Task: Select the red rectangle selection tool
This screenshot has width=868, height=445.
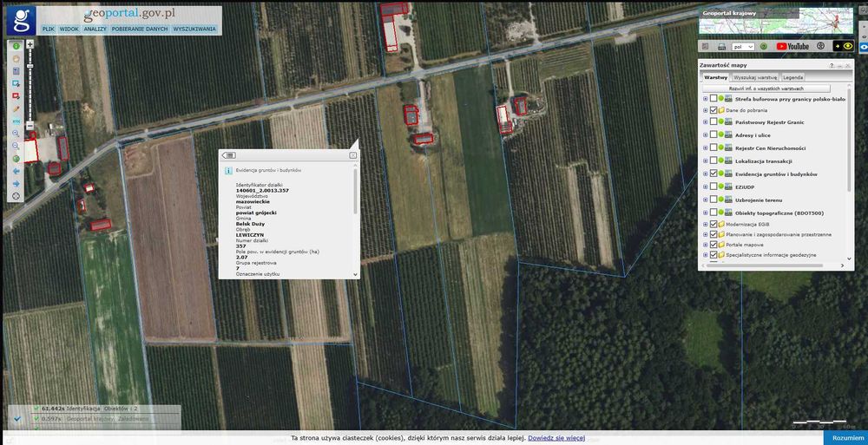Action: [16, 96]
